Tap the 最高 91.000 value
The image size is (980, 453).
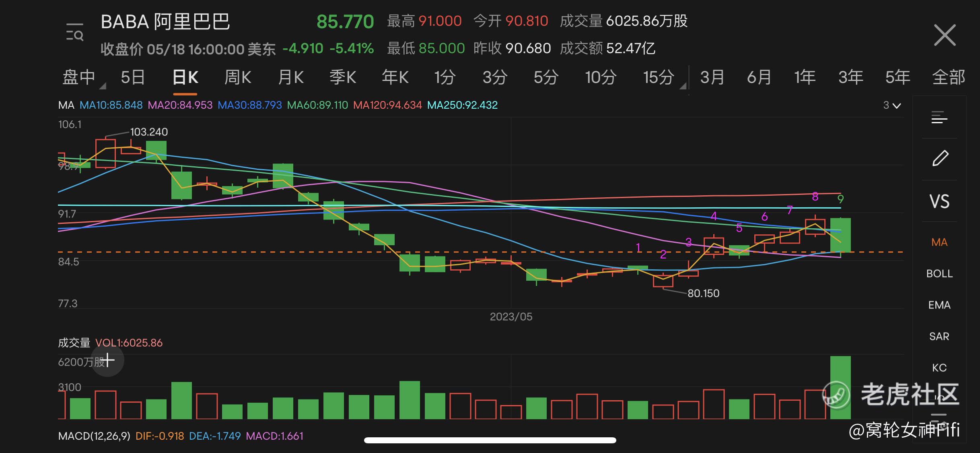pos(424,21)
